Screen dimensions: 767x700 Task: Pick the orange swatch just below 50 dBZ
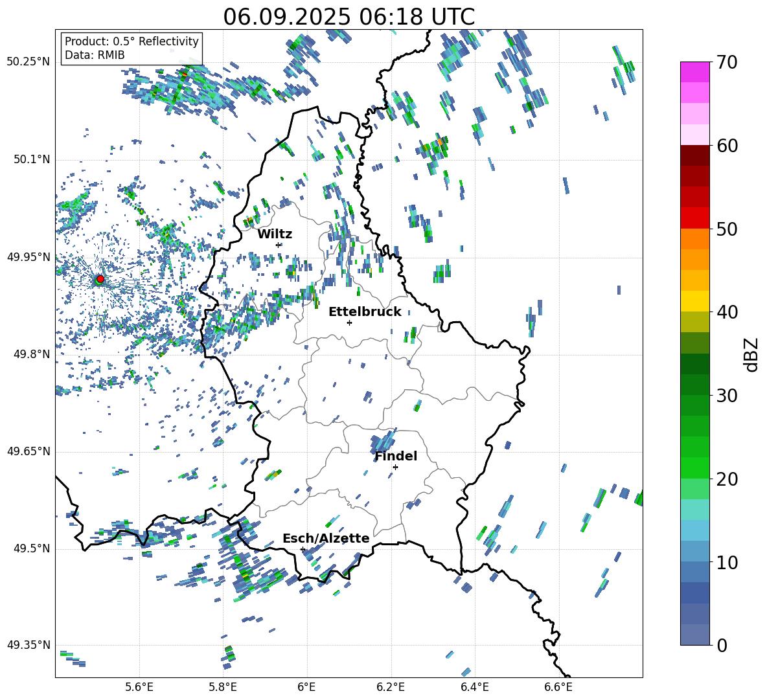tap(695, 239)
